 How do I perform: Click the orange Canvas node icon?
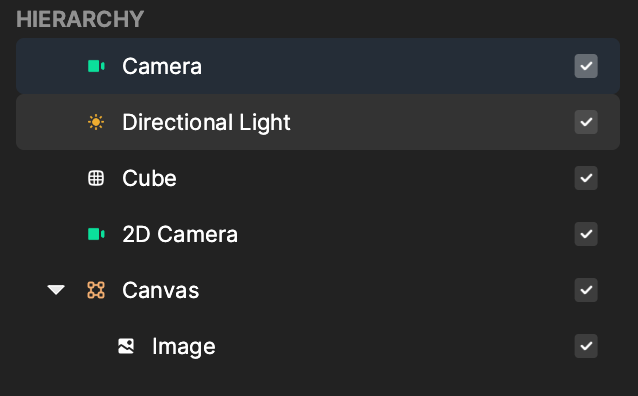coord(96,290)
